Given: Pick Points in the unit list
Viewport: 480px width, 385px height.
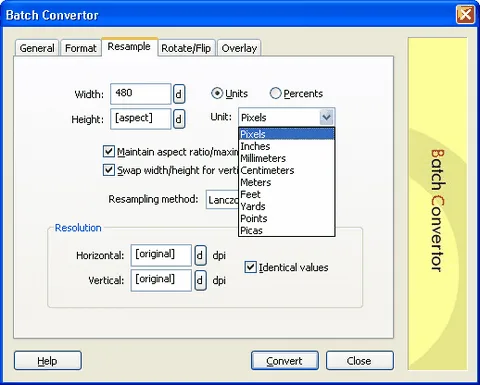Looking at the screenshot, I should click(x=287, y=218).
